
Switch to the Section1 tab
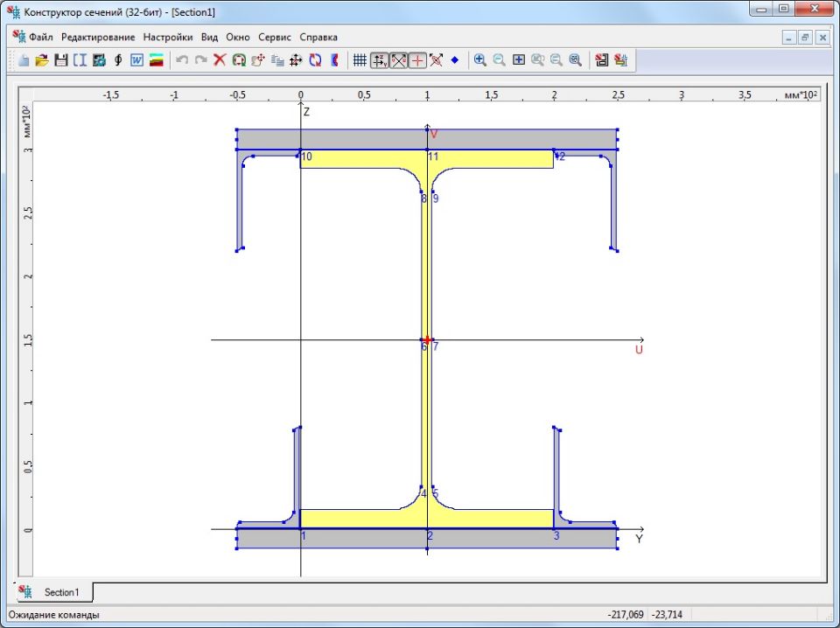click(x=60, y=592)
